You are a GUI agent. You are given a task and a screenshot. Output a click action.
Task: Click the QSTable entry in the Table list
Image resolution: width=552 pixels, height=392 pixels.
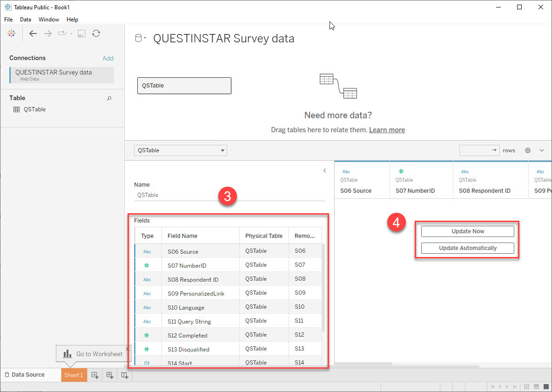coord(34,109)
